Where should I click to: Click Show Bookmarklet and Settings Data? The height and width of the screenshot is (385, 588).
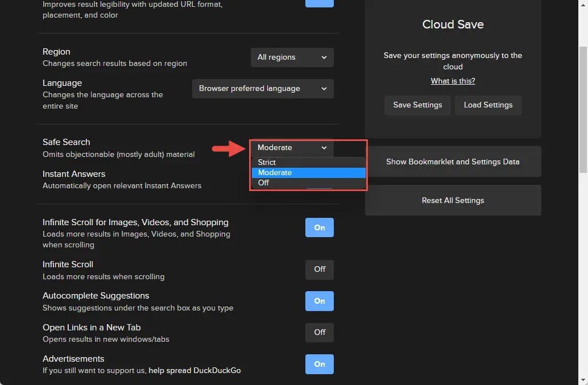pos(453,162)
